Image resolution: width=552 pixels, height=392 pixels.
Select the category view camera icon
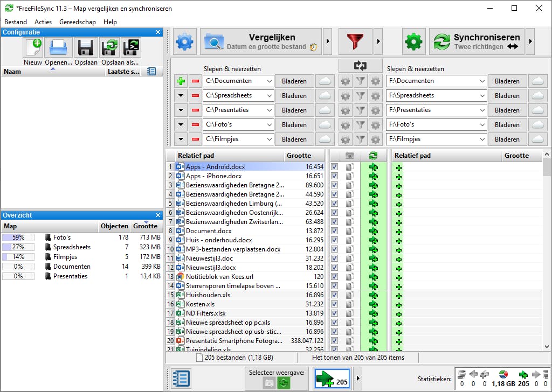point(270,383)
